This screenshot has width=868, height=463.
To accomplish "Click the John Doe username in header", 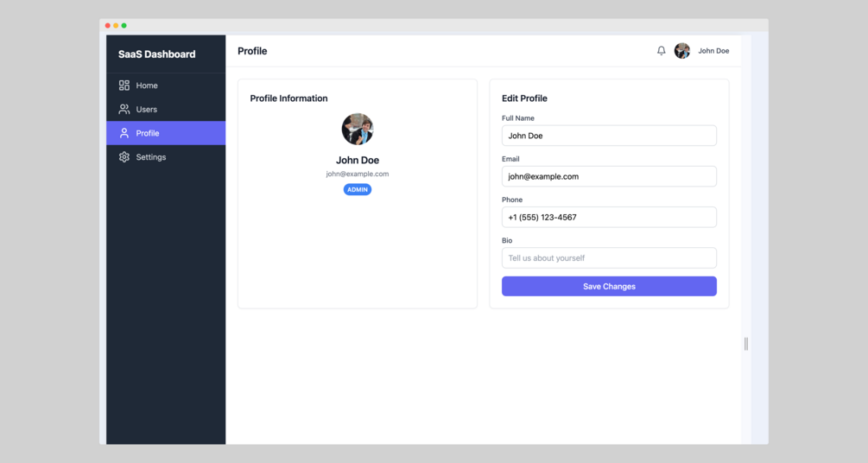I will click(713, 50).
